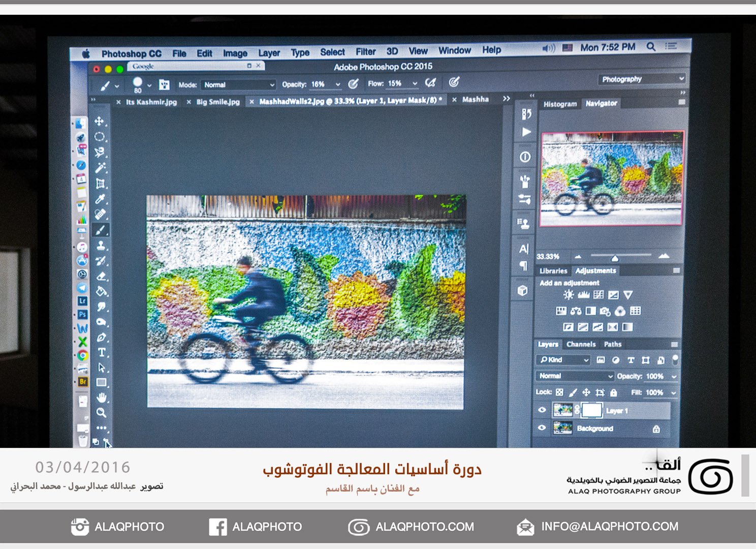Viewport: 756px width, 549px height.
Task: Hide Layer 1 with its eye icon
Action: (542, 410)
